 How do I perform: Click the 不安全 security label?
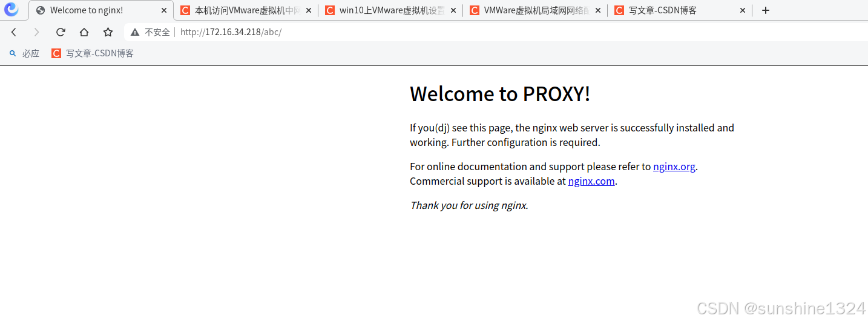pyautogui.click(x=157, y=32)
